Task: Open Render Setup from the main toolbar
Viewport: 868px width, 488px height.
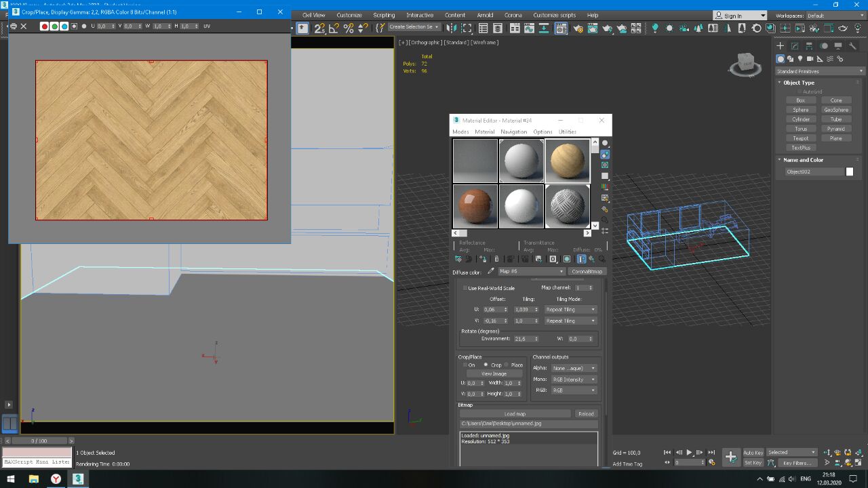Action: 578,28
